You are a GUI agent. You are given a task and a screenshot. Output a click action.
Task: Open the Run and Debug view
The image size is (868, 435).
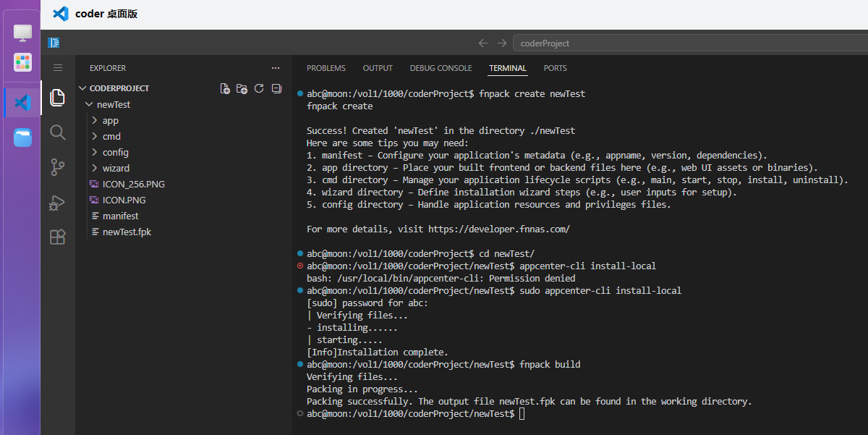click(x=58, y=203)
